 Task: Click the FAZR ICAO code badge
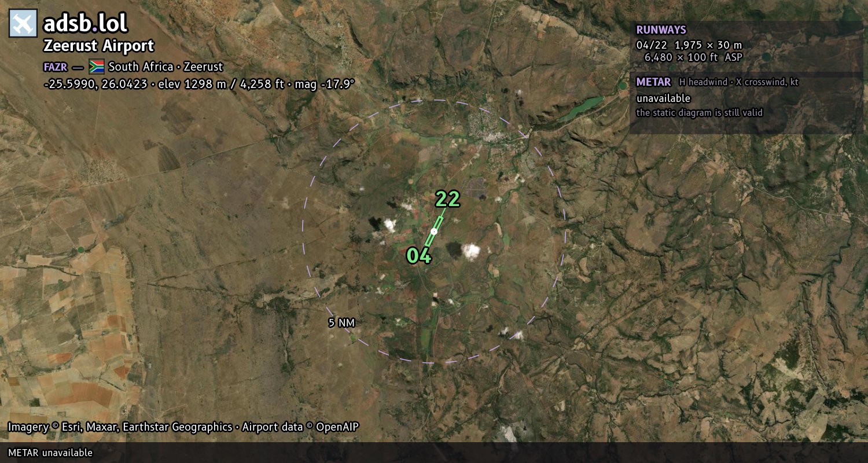coord(56,67)
